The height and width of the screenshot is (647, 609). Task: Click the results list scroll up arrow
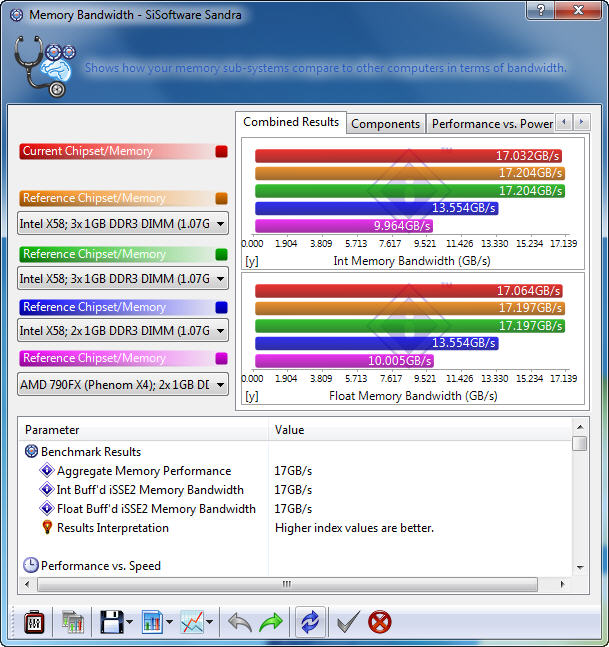(x=580, y=427)
